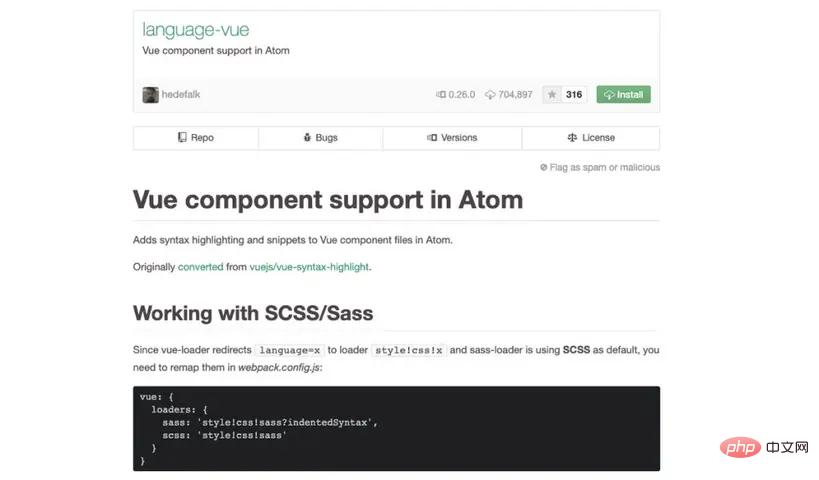Open the hedefalk author profile link

pos(181,95)
